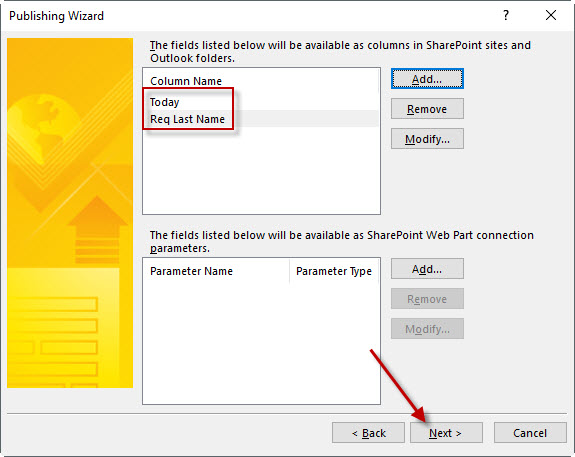Remove the selected column field
This screenshot has width=575, height=457.
click(427, 109)
